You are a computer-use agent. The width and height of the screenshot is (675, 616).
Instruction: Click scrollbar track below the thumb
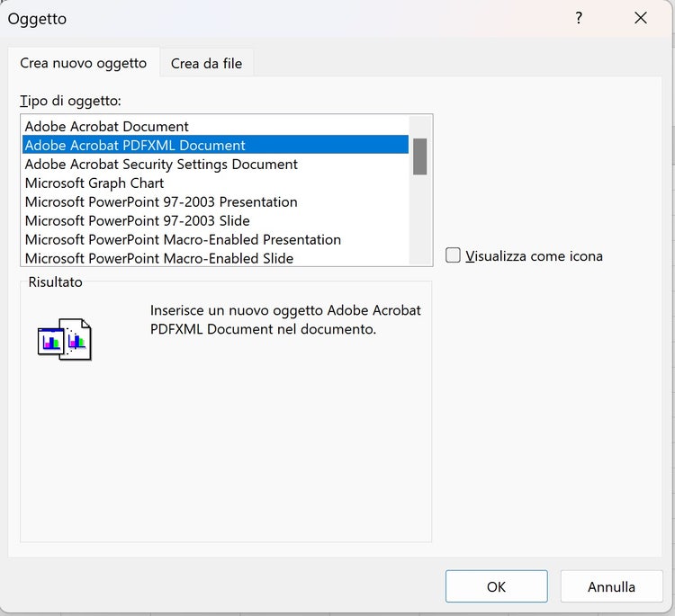click(419, 220)
